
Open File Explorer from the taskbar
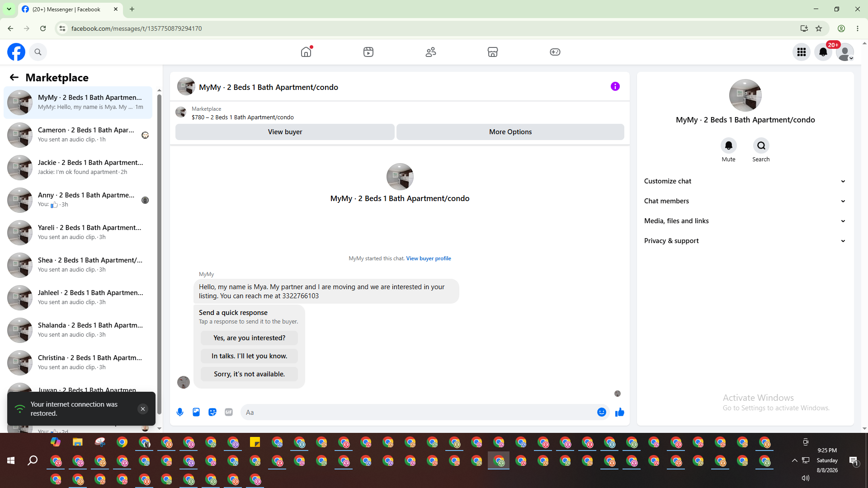click(x=78, y=442)
